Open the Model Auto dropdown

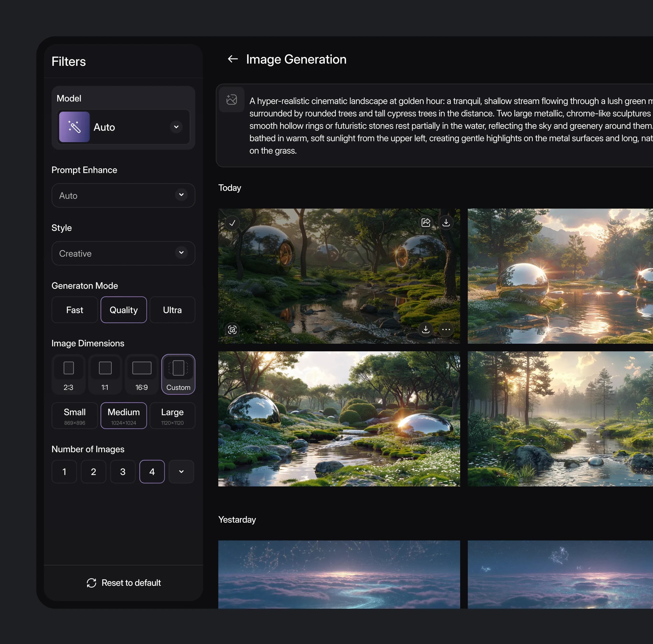124,127
